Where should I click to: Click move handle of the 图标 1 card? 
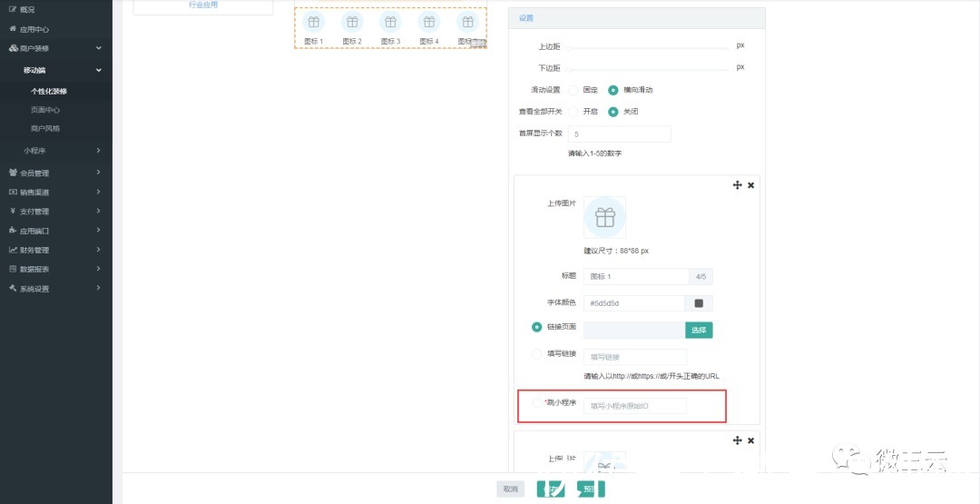coord(738,185)
